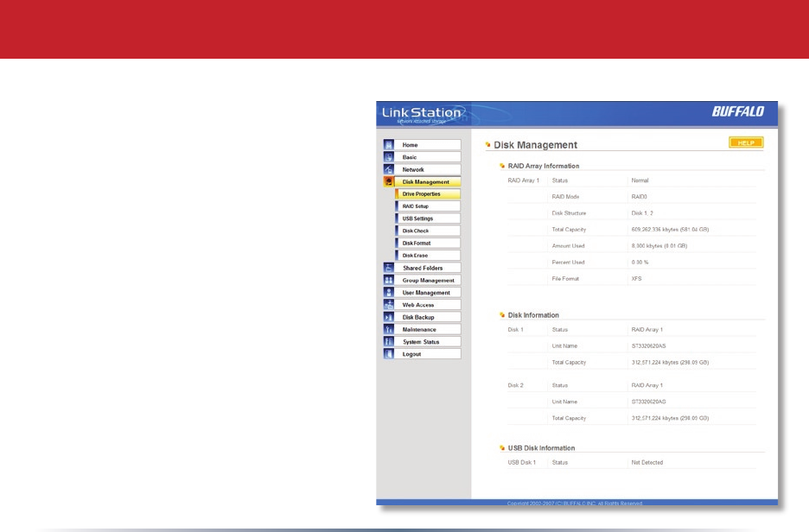809x532 pixels.
Task: Click the USB Disk 1 label
Action: pyautogui.click(x=522, y=462)
